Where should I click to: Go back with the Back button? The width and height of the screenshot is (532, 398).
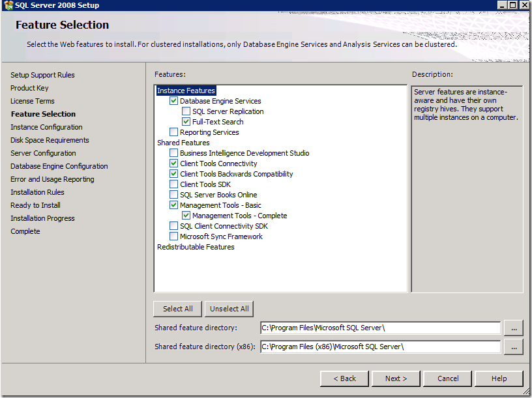tap(344, 378)
